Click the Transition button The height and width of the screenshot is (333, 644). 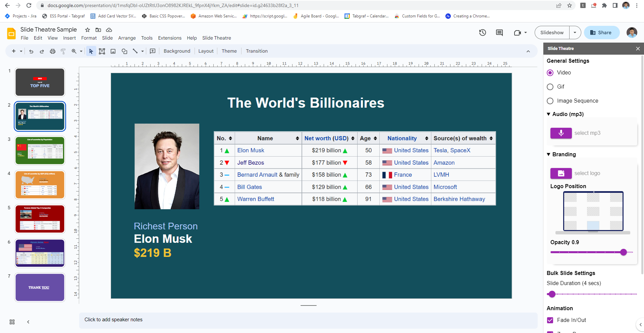tap(257, 51)
